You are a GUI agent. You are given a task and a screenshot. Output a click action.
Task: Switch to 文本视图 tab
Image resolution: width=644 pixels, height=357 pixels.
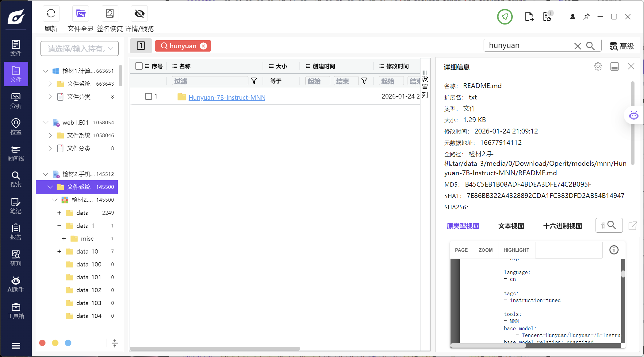tap(511, 226)
